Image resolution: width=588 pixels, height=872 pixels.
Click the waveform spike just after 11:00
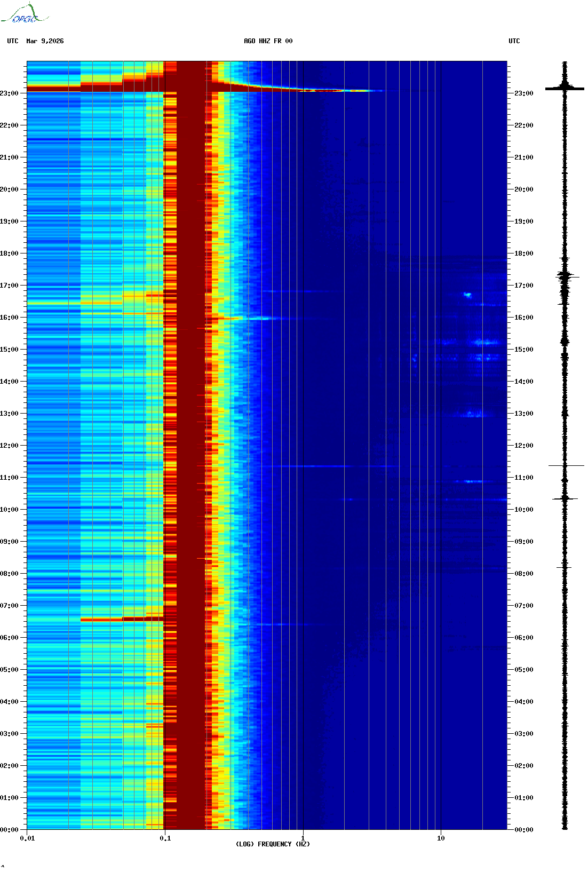(x=566, y=466)
